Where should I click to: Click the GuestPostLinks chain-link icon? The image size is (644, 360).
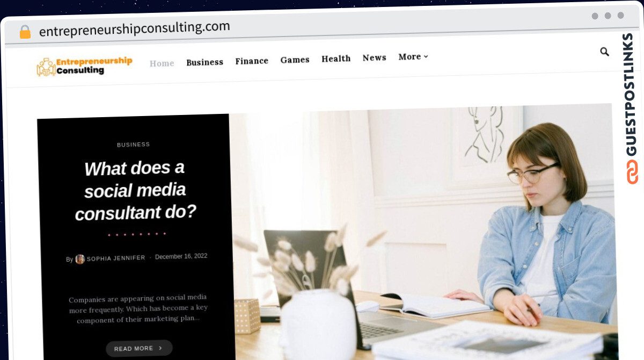(x=633, y=171)
